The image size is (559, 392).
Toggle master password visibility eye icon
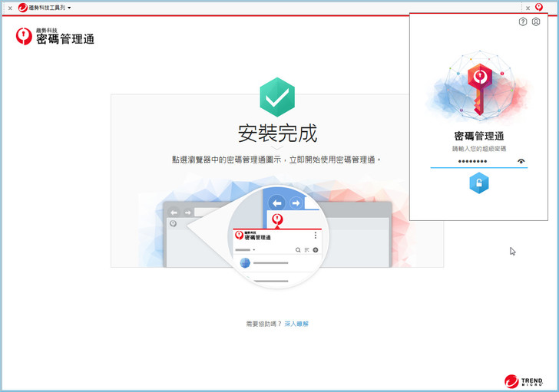(521, 161)
